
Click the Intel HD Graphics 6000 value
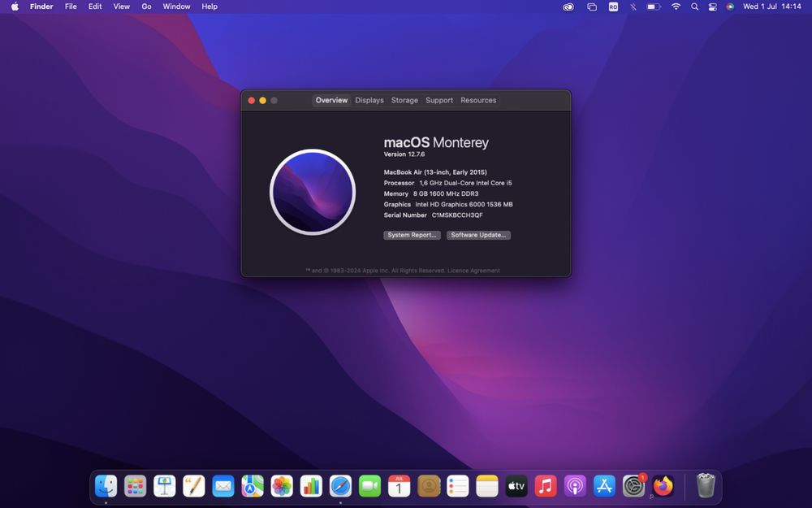[464, 205]
